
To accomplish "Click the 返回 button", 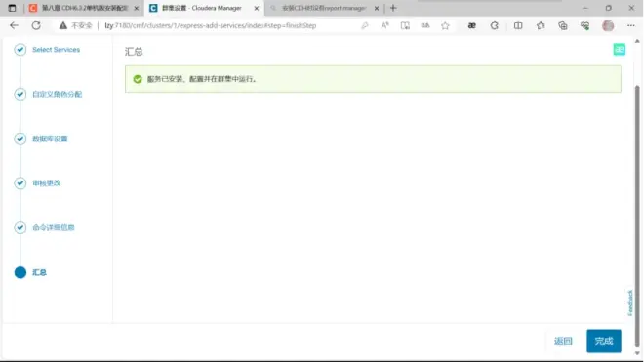I will coord(563,342).
